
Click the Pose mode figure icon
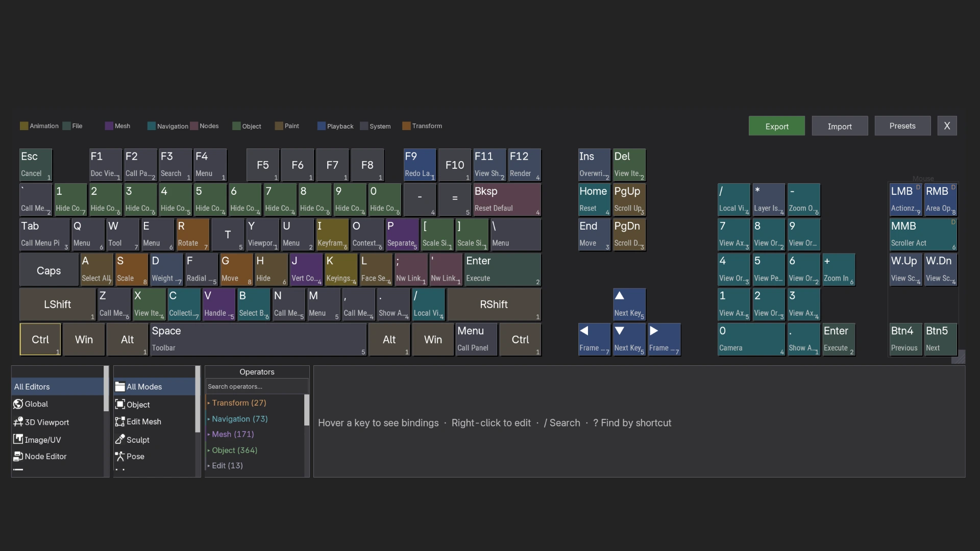pyautogui.click(x=120, y=456)
